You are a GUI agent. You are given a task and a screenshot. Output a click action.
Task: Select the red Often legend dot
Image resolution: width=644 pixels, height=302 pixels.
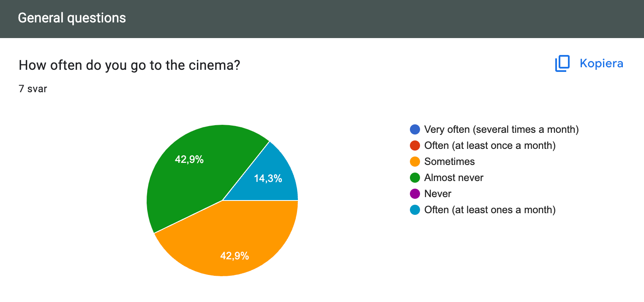click(x=415, y=146)
